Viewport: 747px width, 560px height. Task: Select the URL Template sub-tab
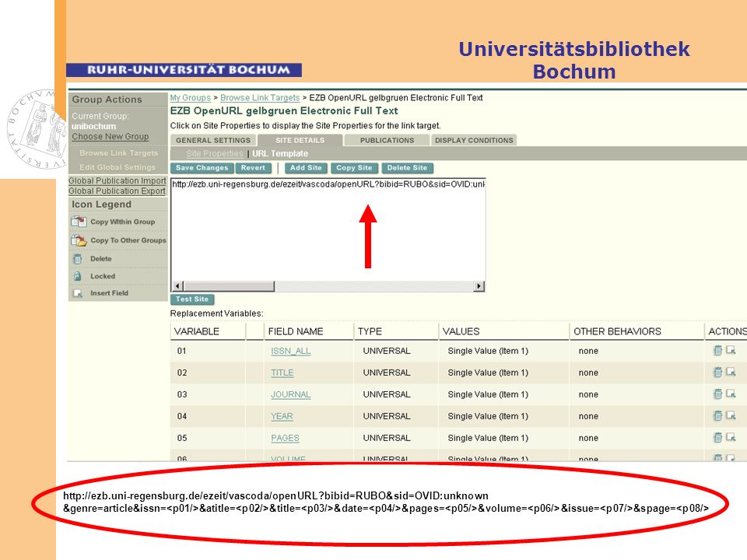(x=280, y=153)
